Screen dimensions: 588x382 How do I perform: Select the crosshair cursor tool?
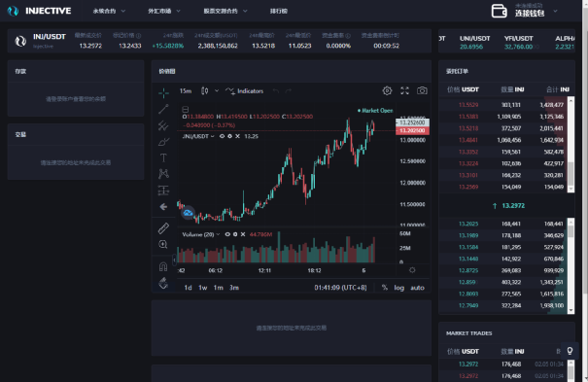coord(163,93)
